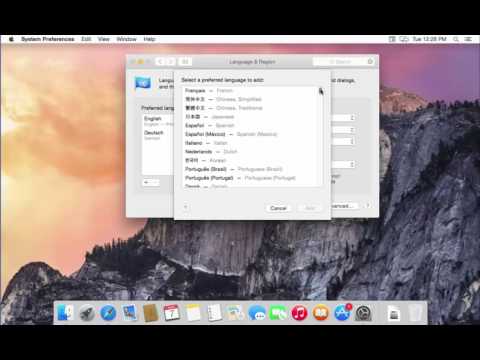Select Français — French in the list
480x360 pixels.
pos(251,91)
